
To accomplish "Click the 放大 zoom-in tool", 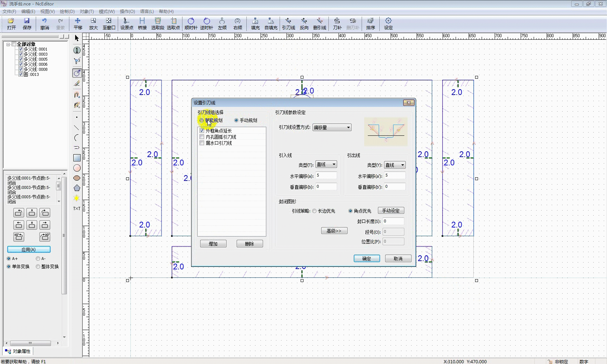I will coord(93,24).
